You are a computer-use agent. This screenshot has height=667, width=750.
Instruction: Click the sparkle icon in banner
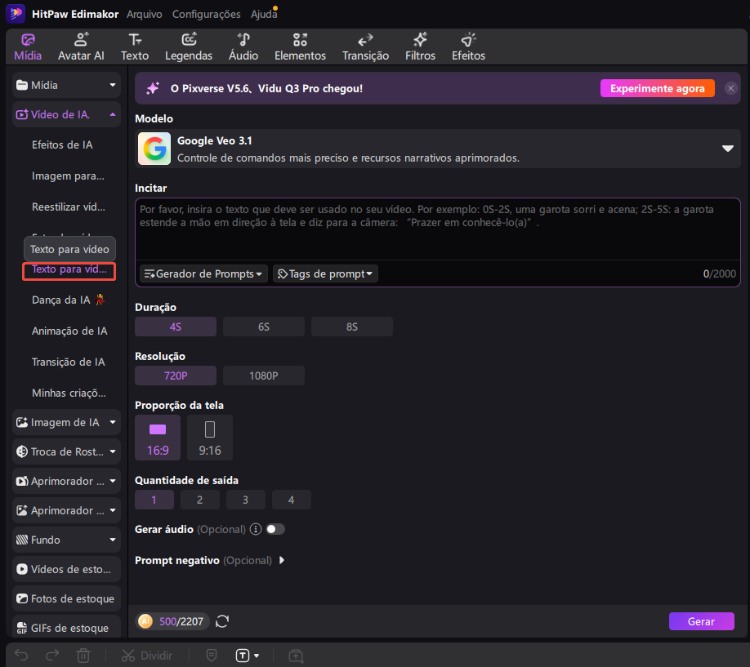click(153, 88)
